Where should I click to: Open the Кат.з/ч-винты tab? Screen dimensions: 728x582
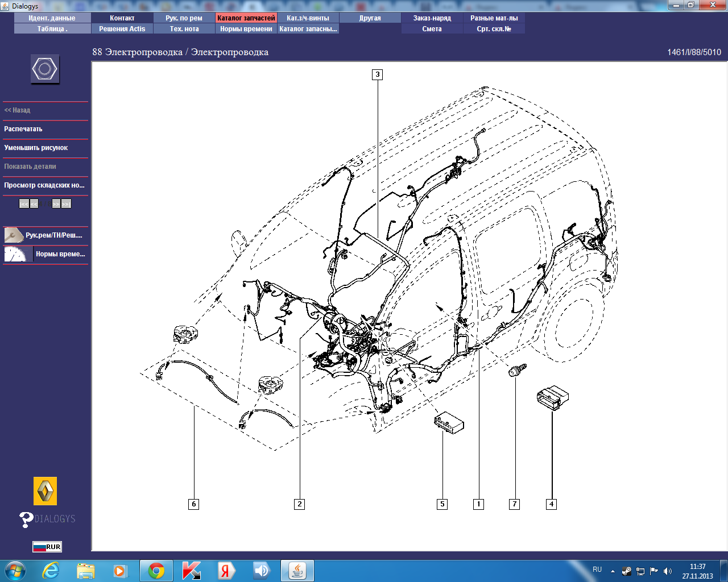coord(308,18)
